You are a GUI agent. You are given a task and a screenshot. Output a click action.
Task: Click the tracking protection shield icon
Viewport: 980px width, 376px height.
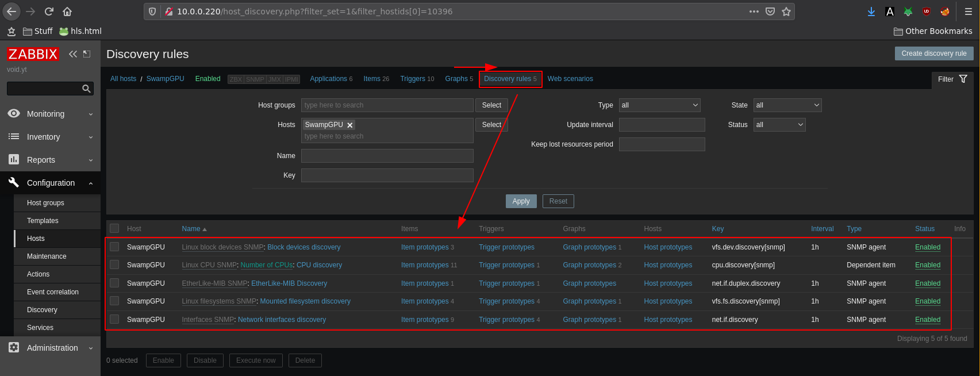[x=152, y=11]
